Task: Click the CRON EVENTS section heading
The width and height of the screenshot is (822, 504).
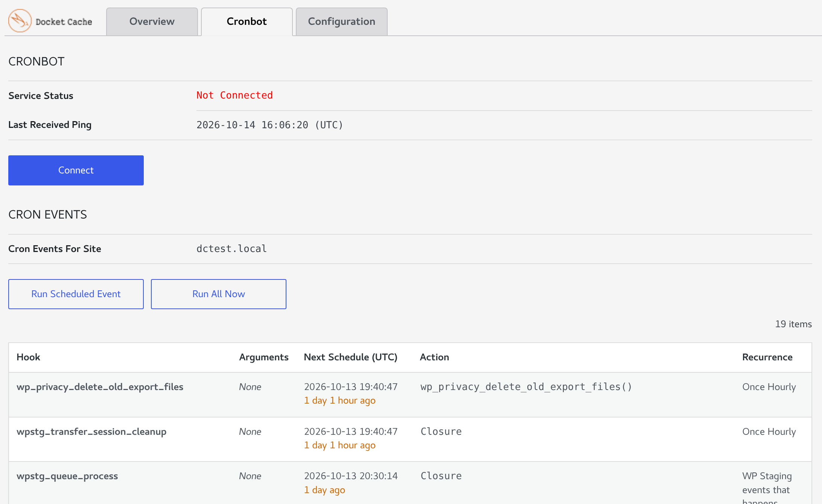Action: (x=47, y=214)
